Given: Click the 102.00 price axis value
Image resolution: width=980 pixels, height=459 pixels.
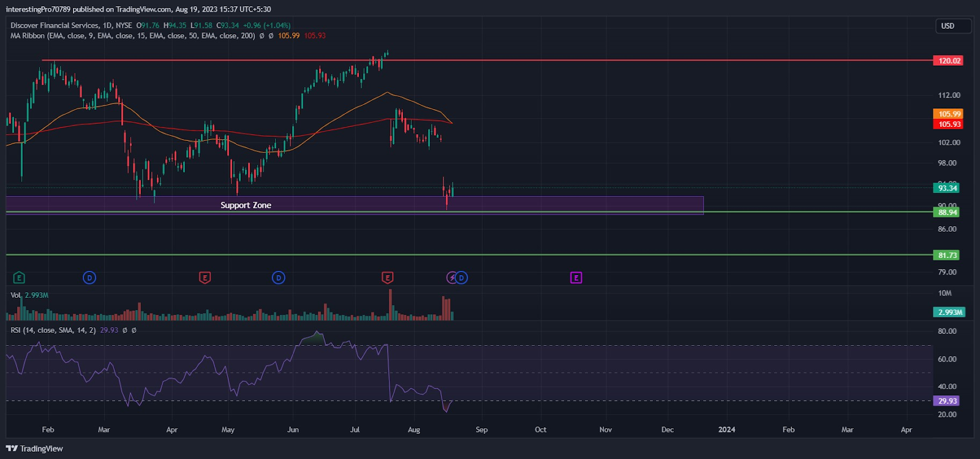Looking at the screenshot, I should 949,143.
